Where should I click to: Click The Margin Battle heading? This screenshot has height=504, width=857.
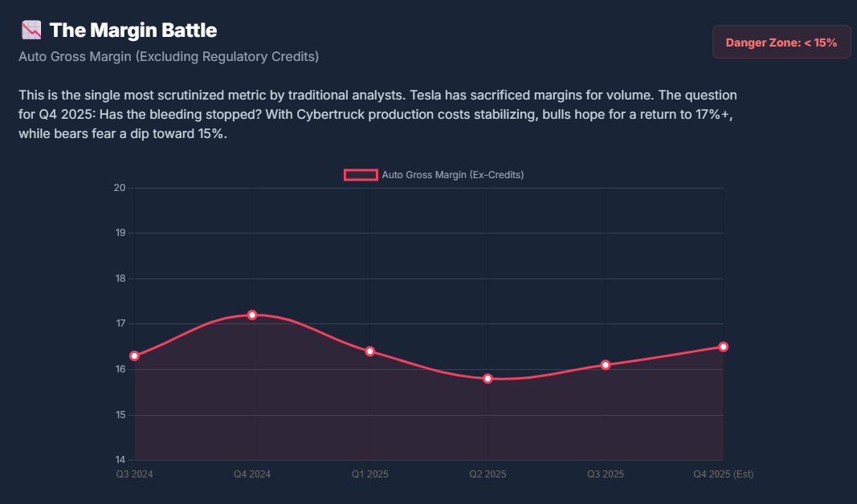(x=133, y=30)
